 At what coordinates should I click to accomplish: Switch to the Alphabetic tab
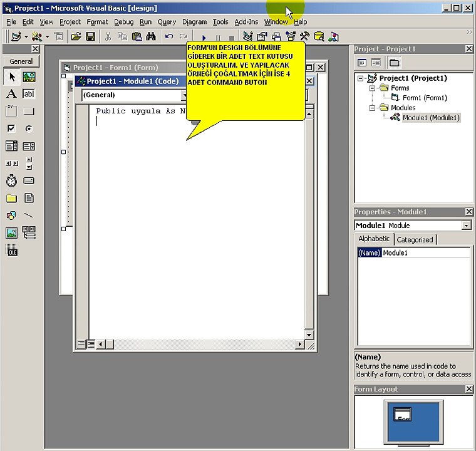(374, 239)
